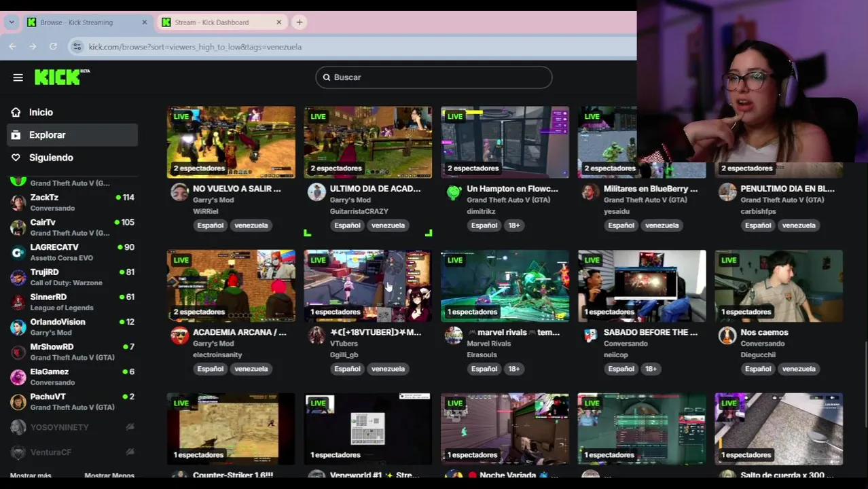The height and width of the screenshot is (489, 868).
Task: Open NO VUELVO A SALIR stream thumbnail
Action: coord(231,142)
